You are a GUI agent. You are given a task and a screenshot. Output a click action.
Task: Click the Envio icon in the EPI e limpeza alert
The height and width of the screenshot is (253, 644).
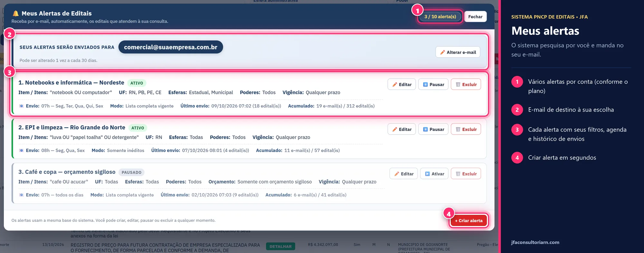coord(21,150)
